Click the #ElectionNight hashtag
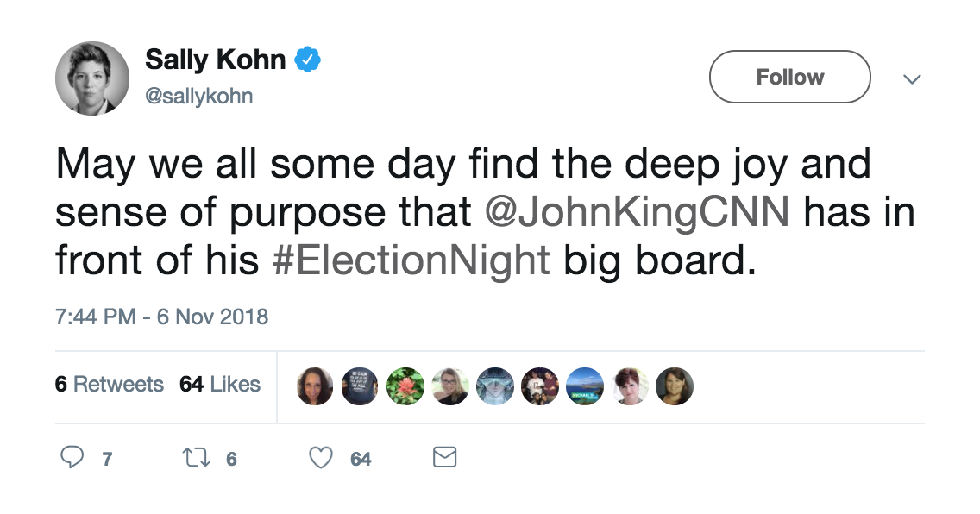 (411, 261)
